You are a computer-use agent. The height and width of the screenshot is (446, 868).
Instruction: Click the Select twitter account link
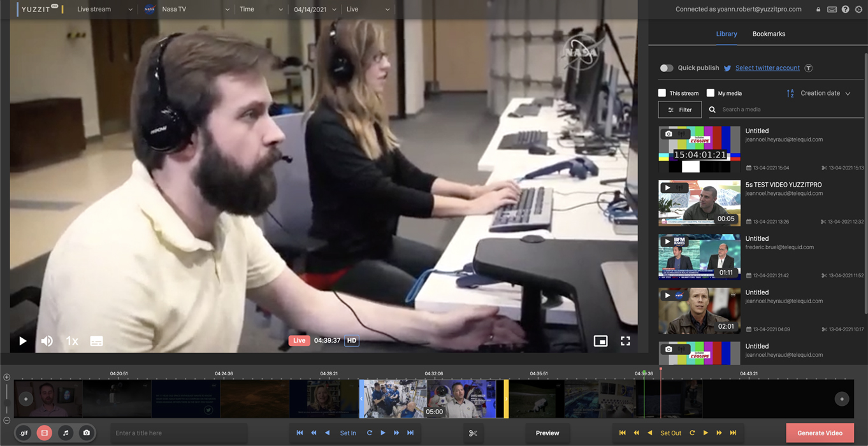tap(767, 68)
